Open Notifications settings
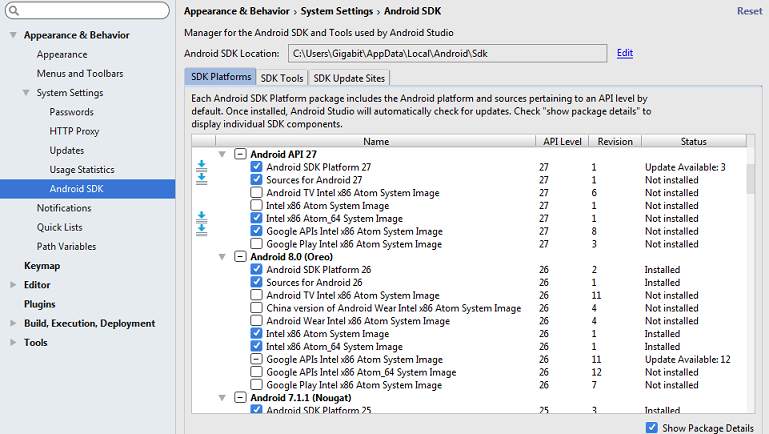This screenshot has width=769, height=434. coord(64,208)
